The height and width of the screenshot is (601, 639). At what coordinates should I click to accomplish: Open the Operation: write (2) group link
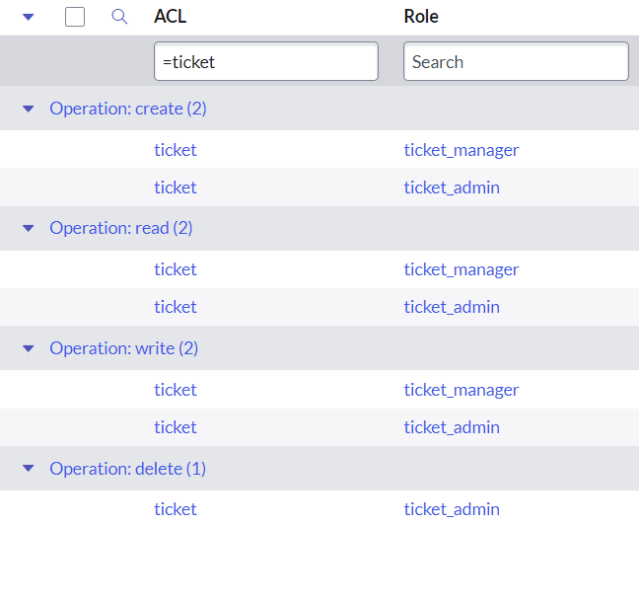[124, 348]
